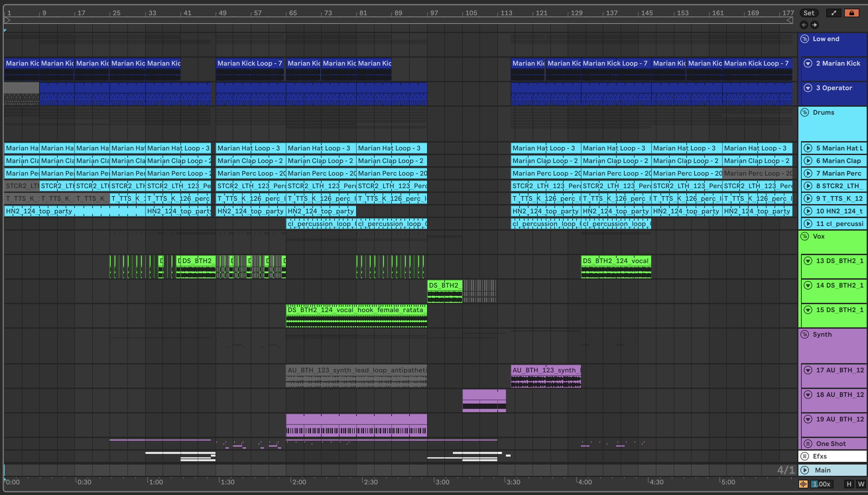Toggle the orange waveform zoom button
Viewport: 868px width, 495px height.
pyautogui.click(x=803, y=484)
